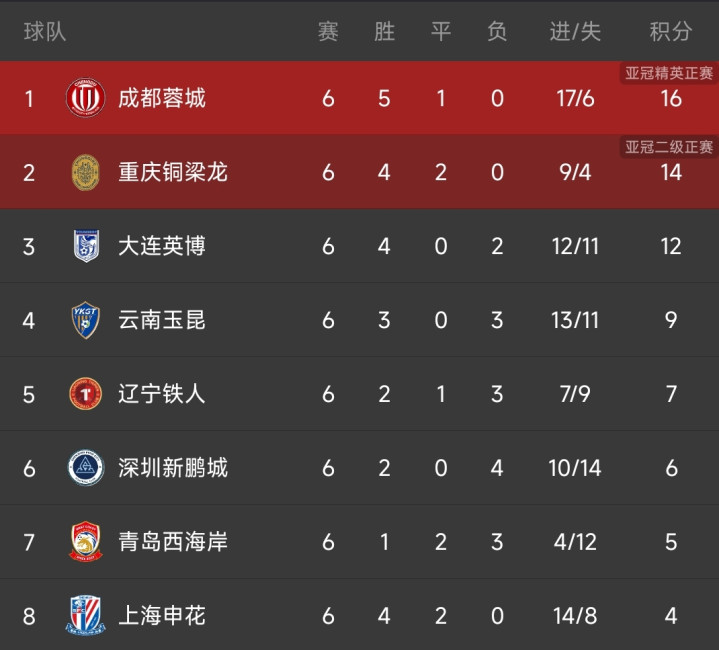Select the 负 column header
719x650 pixels.
point(497,32)
